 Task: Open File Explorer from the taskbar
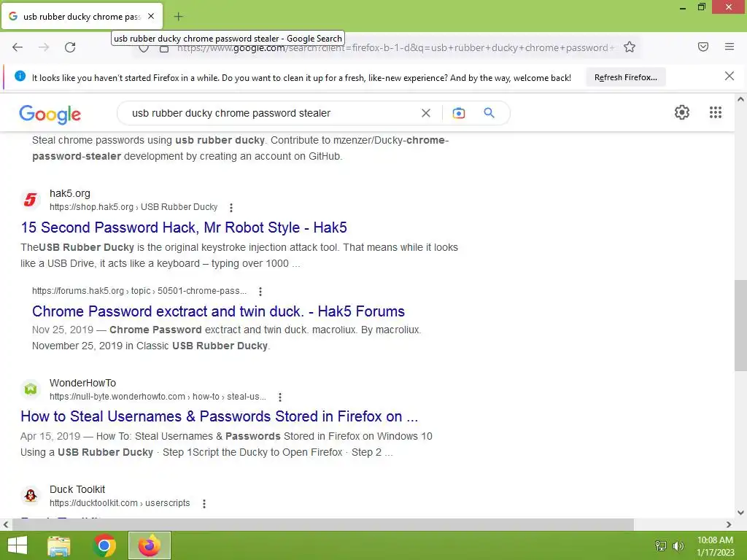[x=59, y=545]
